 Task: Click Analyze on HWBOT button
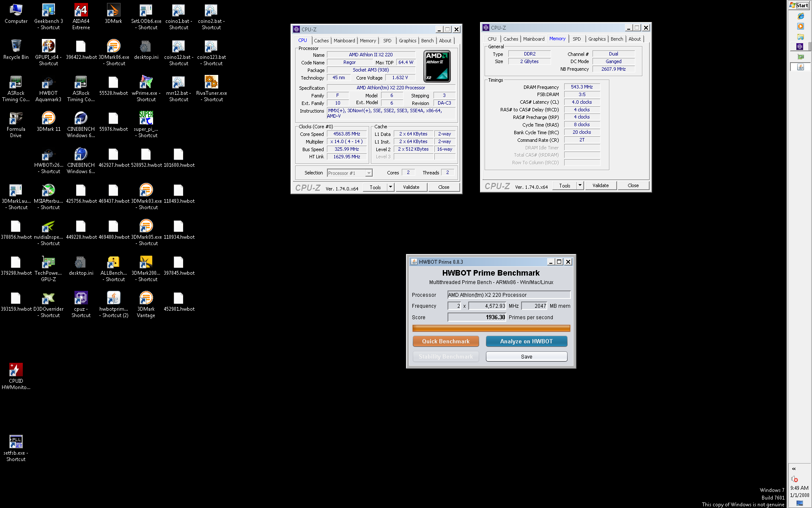(x=527, y=341)
